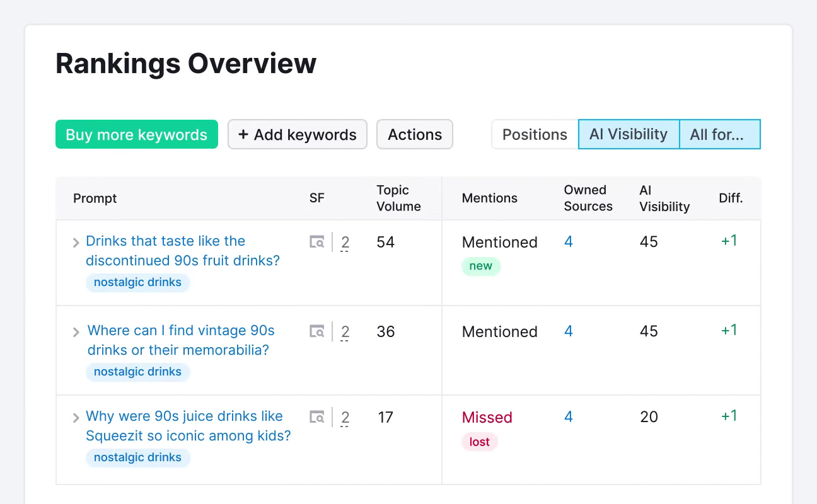817x504 pixels.
Task: Click Owned Sources value 4 in first row
Action: [568, 241]
